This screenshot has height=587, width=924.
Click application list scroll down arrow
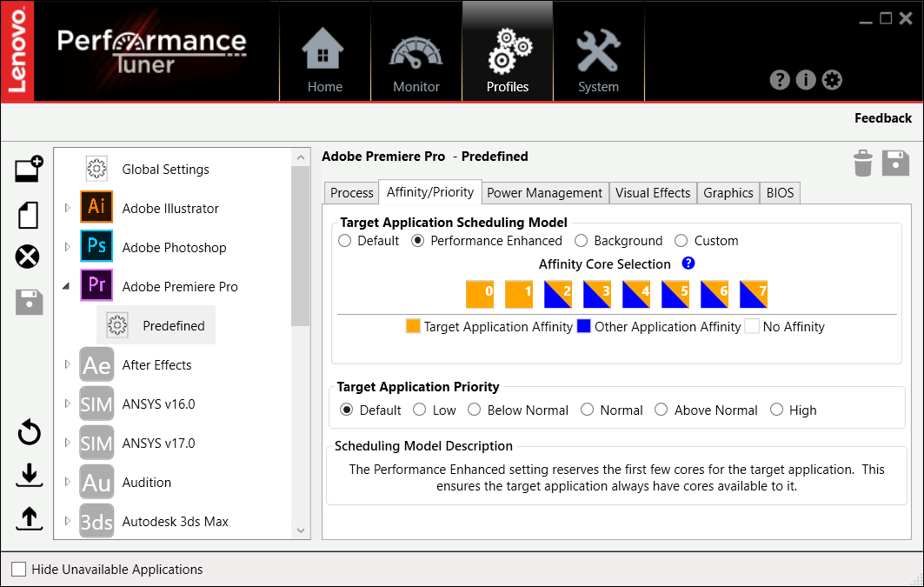point(301,530)
